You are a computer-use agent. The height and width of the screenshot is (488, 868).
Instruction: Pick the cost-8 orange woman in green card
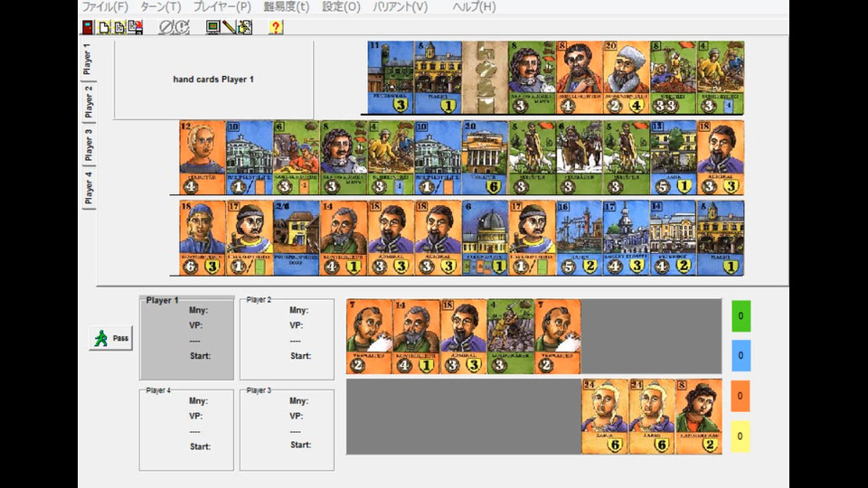click(x=699, y=417)
